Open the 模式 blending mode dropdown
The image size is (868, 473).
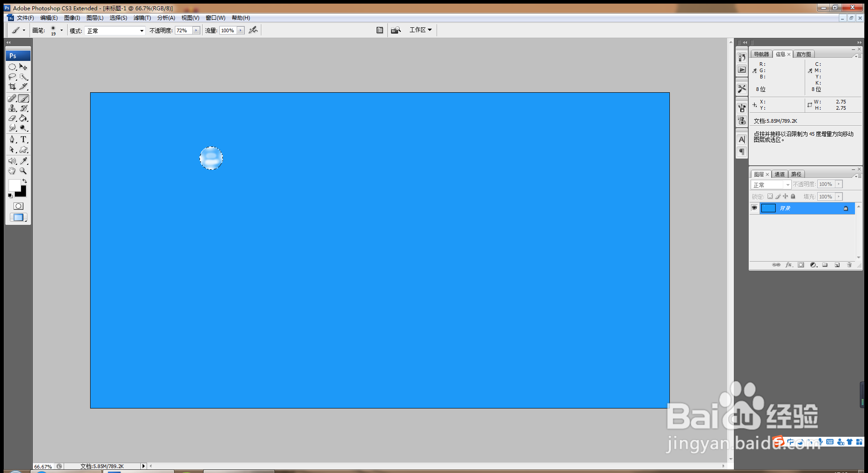(x=115, y=30)
